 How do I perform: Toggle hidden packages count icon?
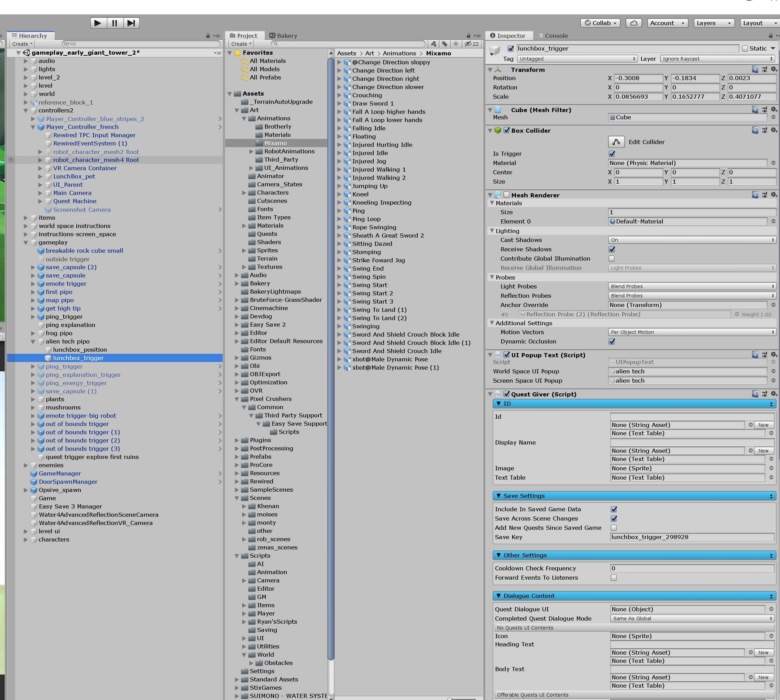pos(472,44)
